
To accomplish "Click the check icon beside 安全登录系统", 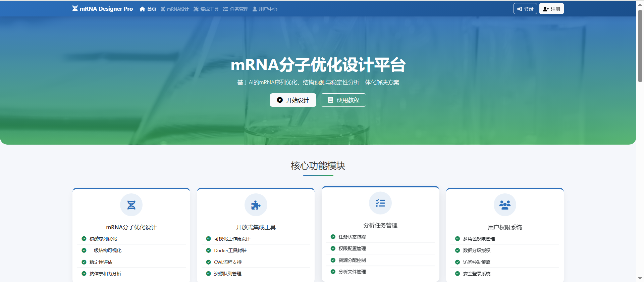I will (458, 274).
